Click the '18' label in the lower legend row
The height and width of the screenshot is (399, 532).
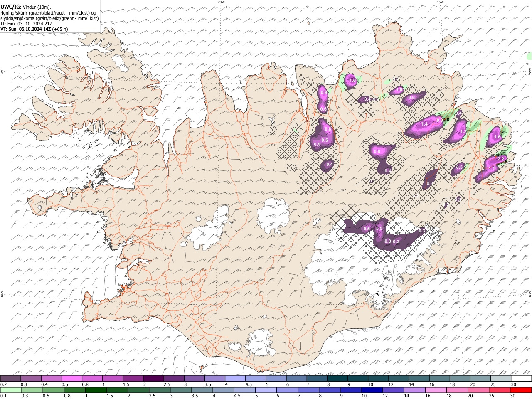click(x=449, y=396)
